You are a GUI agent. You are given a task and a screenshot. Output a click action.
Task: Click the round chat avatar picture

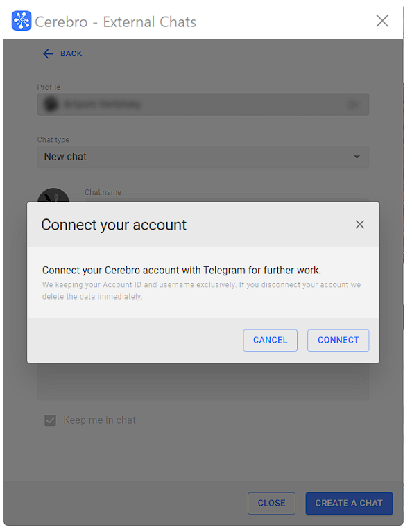tap(53, 196)
